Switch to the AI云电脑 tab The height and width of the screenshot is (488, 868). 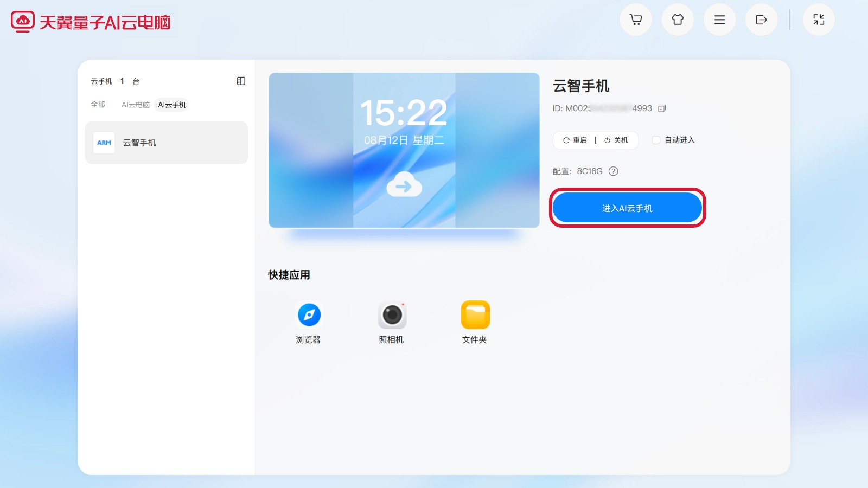click(x=136, y=105)
